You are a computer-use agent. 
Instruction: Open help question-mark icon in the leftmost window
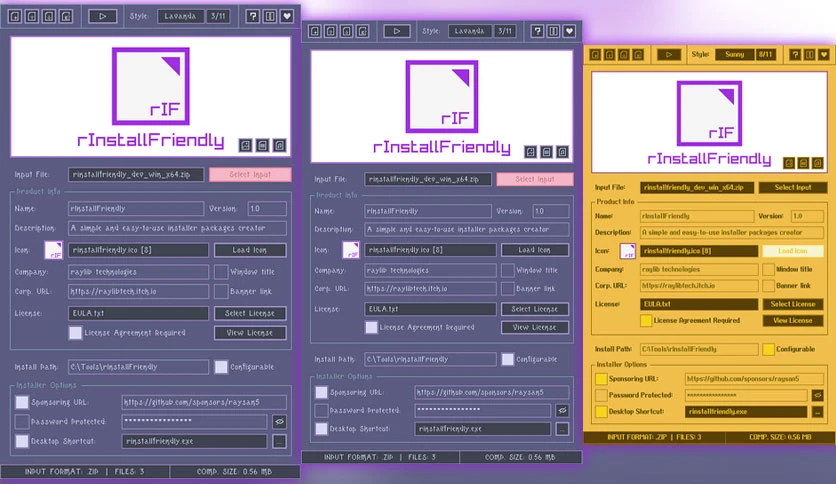253,16
